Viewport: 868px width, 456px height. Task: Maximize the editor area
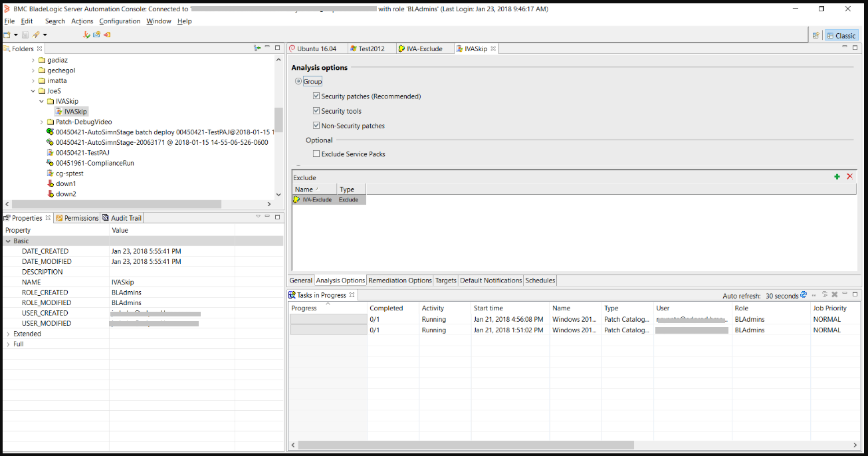click(x=855, y=47)
